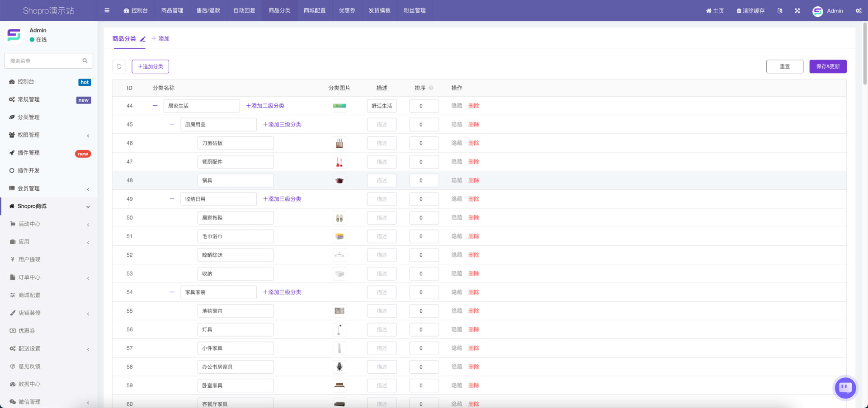Click 清除缓存 in the top header
This screenshot has height=408, width=868.
[x=750, y=11]
